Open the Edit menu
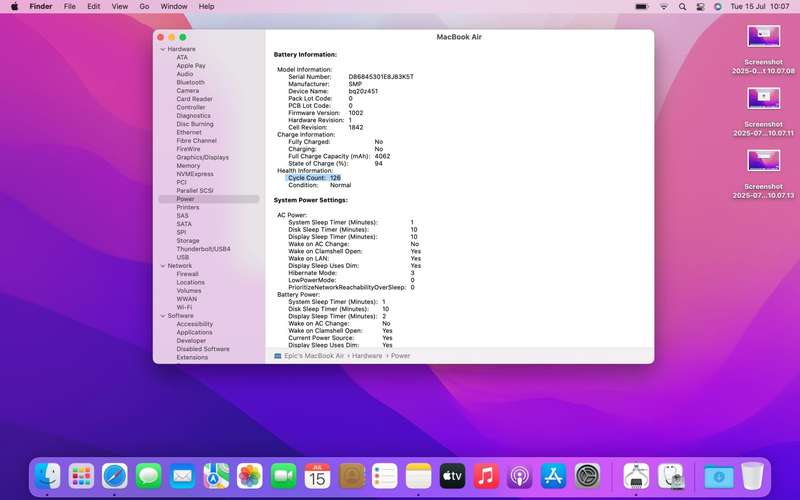 (x=93, y=7)
